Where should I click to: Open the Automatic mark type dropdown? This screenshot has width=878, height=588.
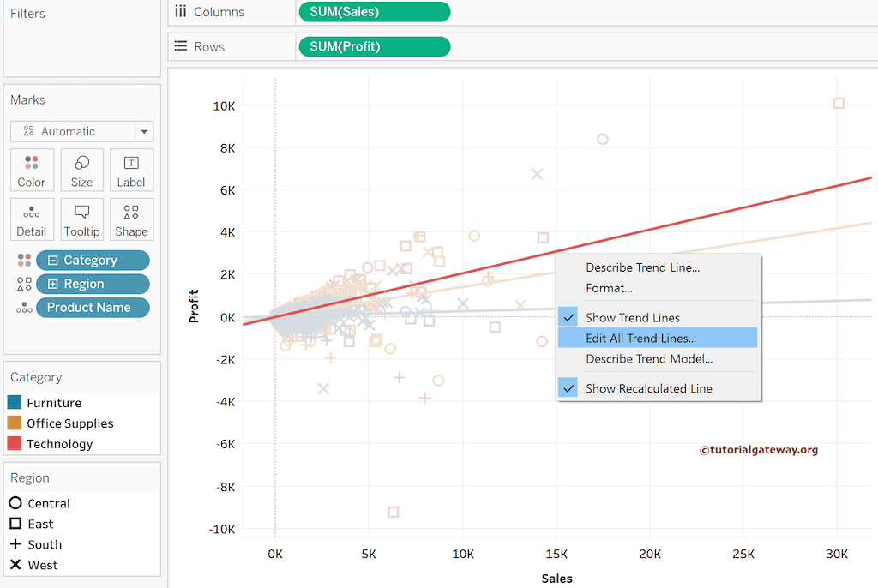tap(142, 130)
